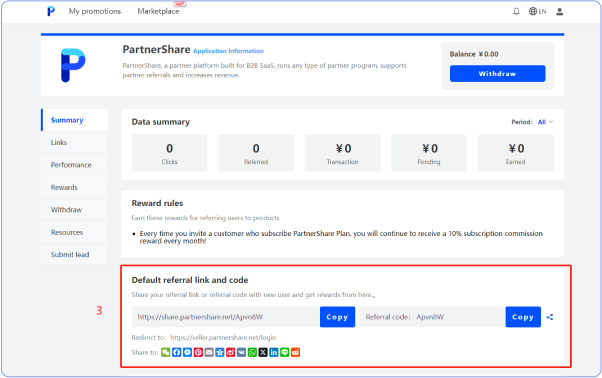Share referral link via Pinterest icon
This screenshot has height=378, width=602.
coord(198,352)
